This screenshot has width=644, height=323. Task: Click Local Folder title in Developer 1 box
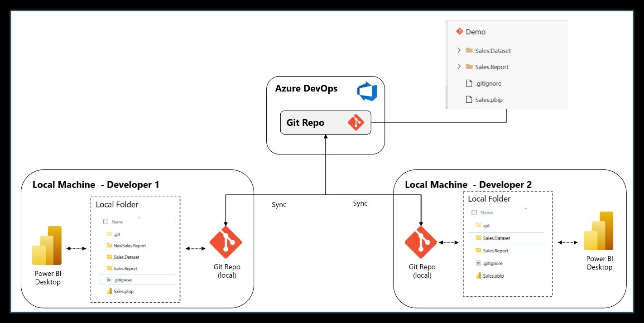click(117, 204)
